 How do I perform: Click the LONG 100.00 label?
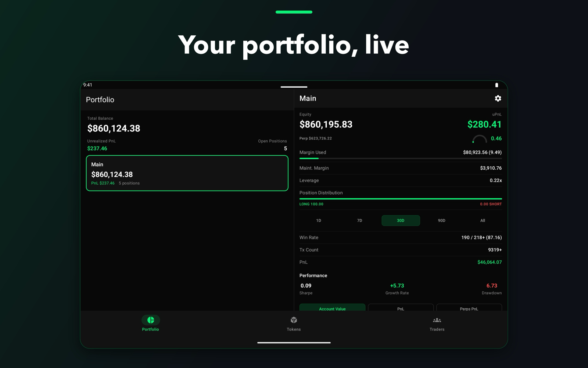click(x=311, y=204)
